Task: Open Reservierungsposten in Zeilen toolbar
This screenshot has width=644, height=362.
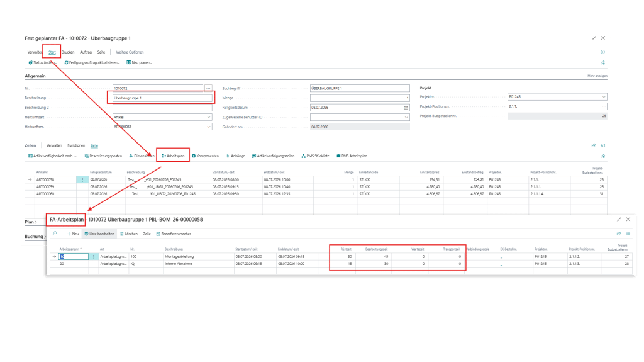Action: [103, 156]
